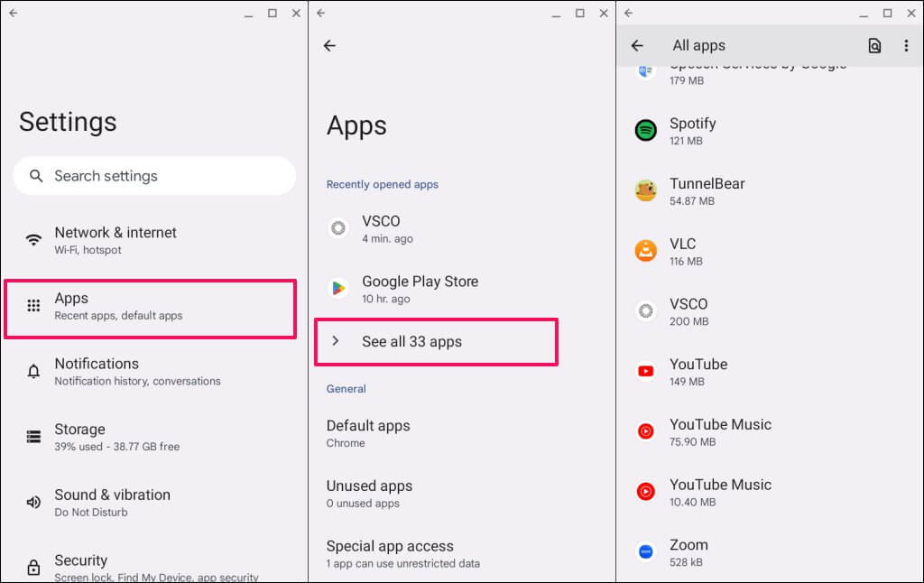Open Storage settings

(154, 437)
